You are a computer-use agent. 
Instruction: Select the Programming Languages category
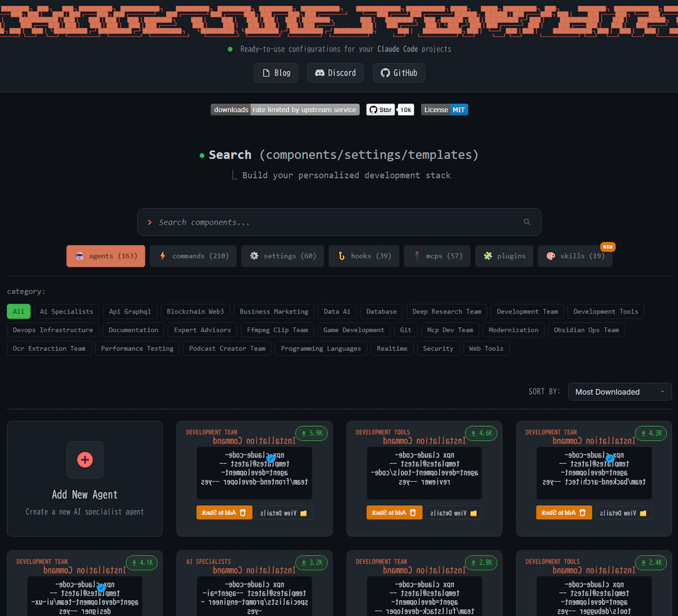coord(321,349)
